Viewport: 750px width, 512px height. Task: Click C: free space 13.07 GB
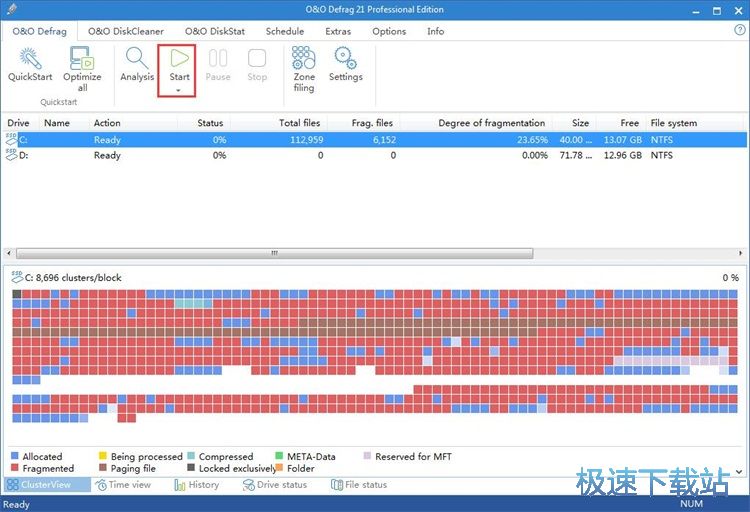click(x=623, y=140)
